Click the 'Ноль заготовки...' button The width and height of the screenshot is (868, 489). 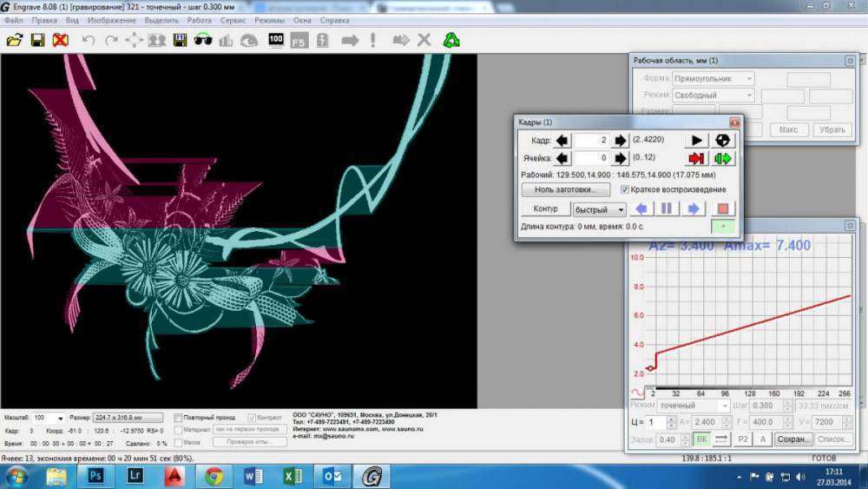click(565, 189)
